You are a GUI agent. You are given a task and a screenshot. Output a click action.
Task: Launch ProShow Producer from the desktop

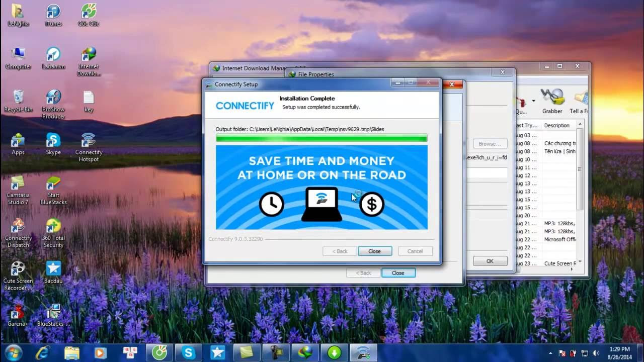(53, 104)
